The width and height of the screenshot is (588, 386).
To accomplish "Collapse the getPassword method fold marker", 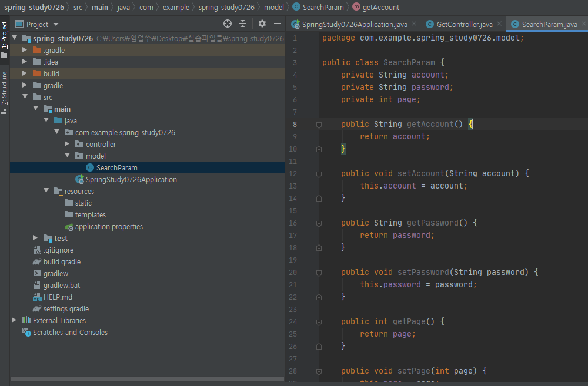I will pos(319,223).
